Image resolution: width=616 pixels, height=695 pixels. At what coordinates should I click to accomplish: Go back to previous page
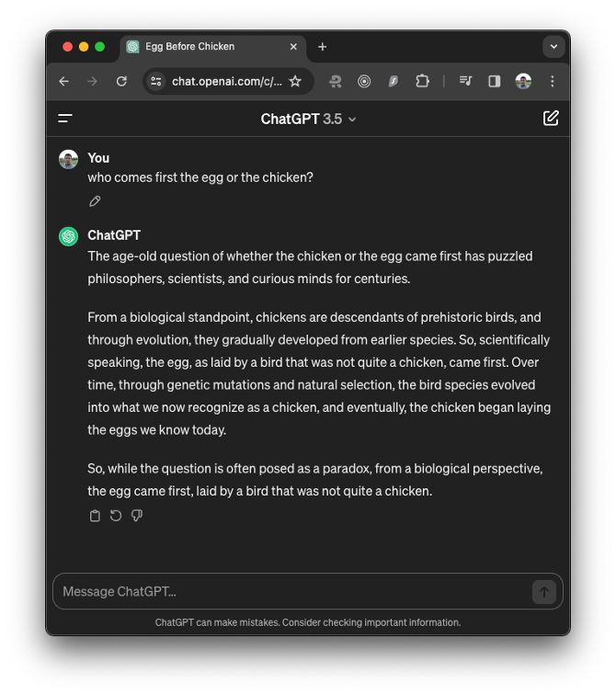(63, 82)
